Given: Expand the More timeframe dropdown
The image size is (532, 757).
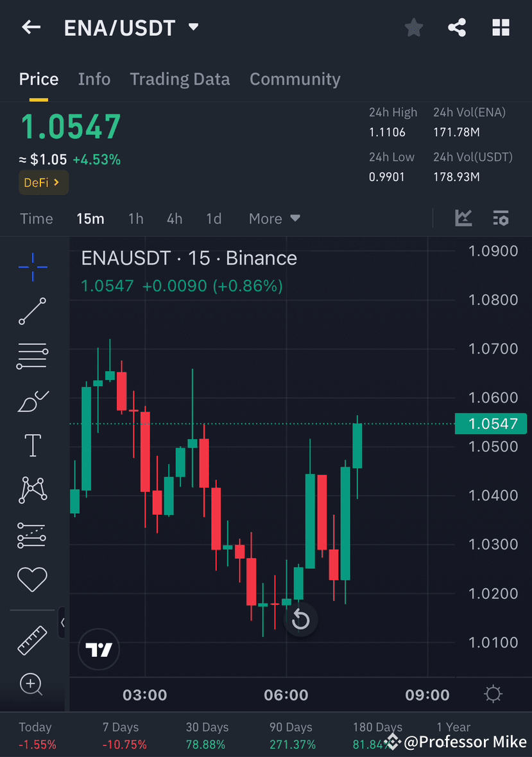Looking at the screenshot, I should (274, 218).
